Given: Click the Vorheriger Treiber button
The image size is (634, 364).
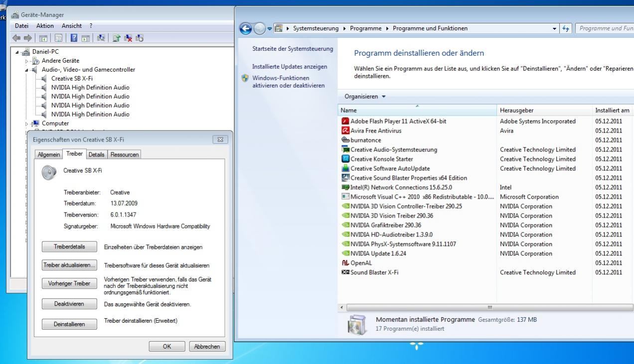Looking at the screenshot, I should coord(70,283).
